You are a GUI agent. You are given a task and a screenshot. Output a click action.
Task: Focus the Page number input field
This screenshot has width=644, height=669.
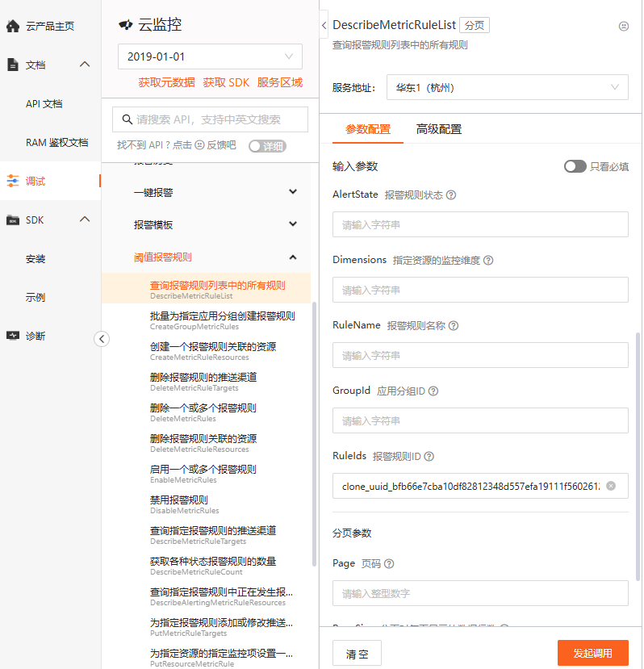click(480, 593)
